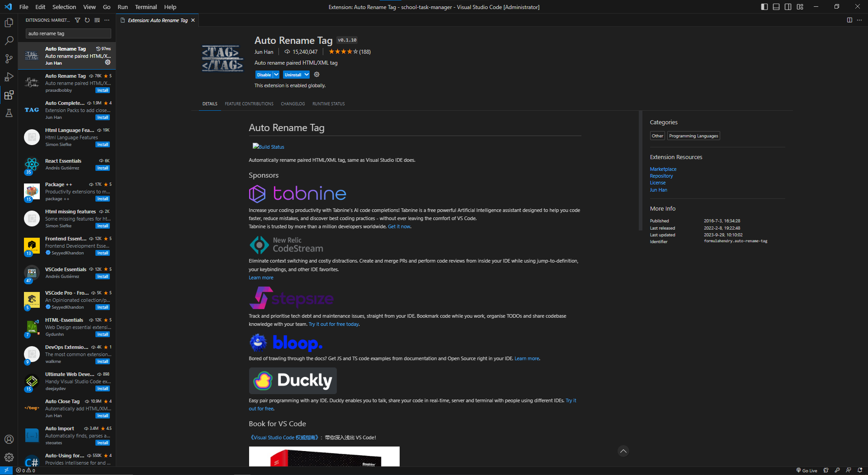Click the VS Code logo icon in the title bar

(x=8, y=7)
